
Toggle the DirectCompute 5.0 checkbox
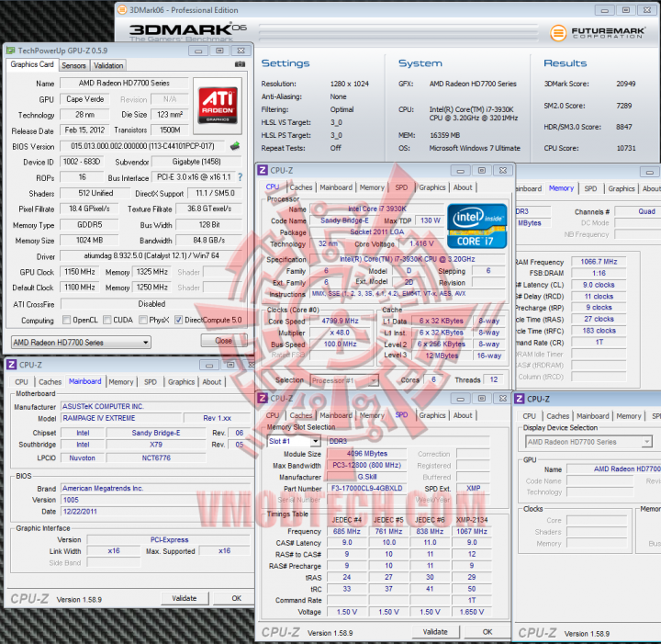click(179, 320)
